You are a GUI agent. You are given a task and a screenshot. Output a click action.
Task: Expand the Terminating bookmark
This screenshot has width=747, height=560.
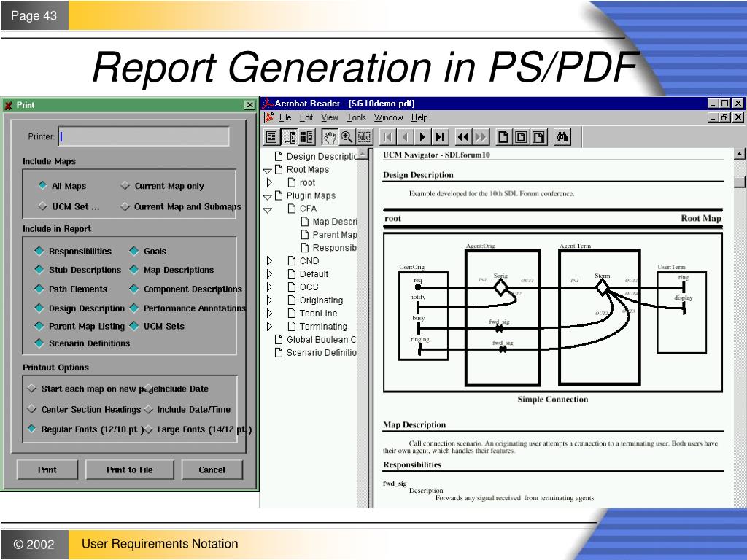(269, 326)
